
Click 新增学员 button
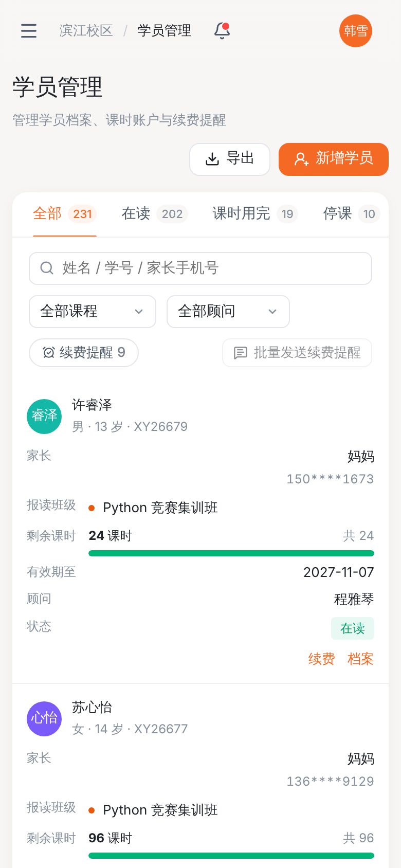(334, 159)
